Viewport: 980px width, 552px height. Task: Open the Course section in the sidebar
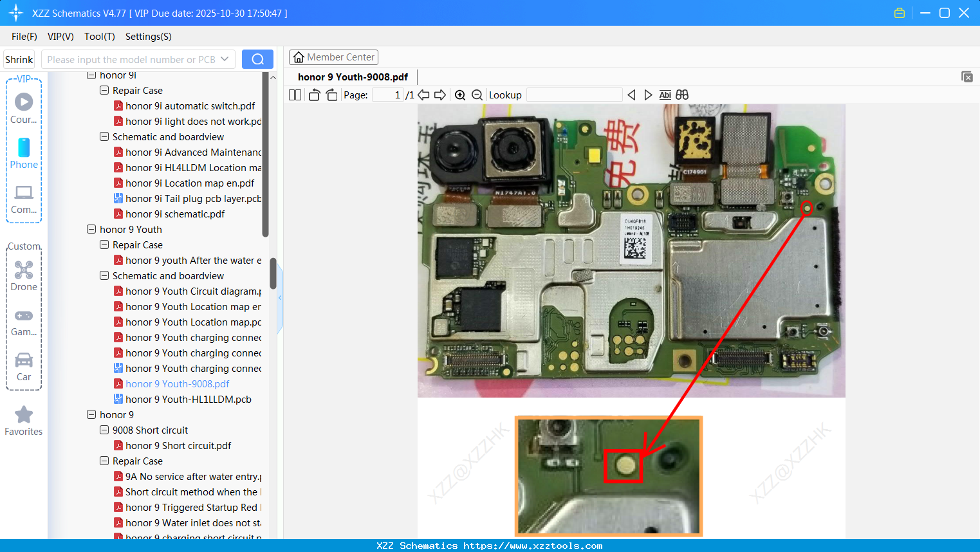click(24, 108)
